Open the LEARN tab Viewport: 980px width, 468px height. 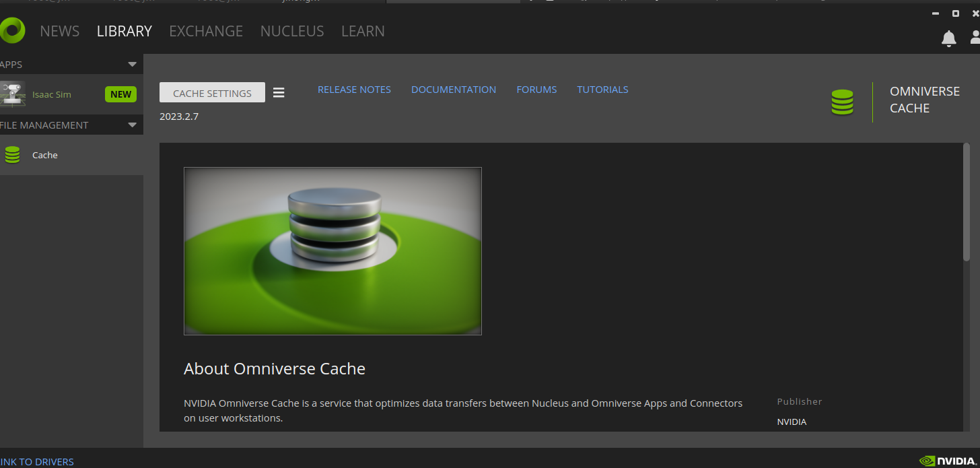[x=363, y=31]
